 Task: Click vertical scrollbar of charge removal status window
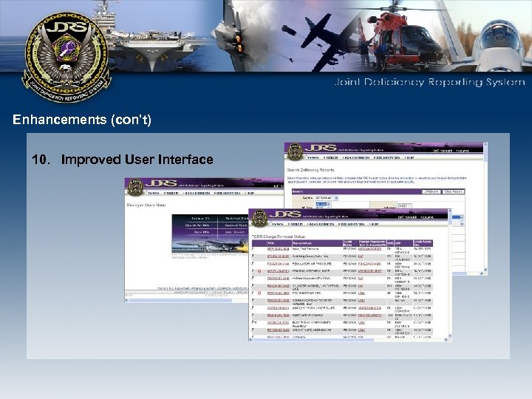click(x=450, y=273)
